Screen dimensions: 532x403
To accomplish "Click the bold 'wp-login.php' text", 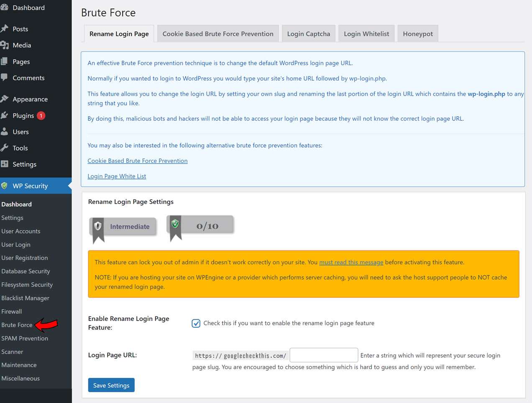I will [x=486, y=94].
